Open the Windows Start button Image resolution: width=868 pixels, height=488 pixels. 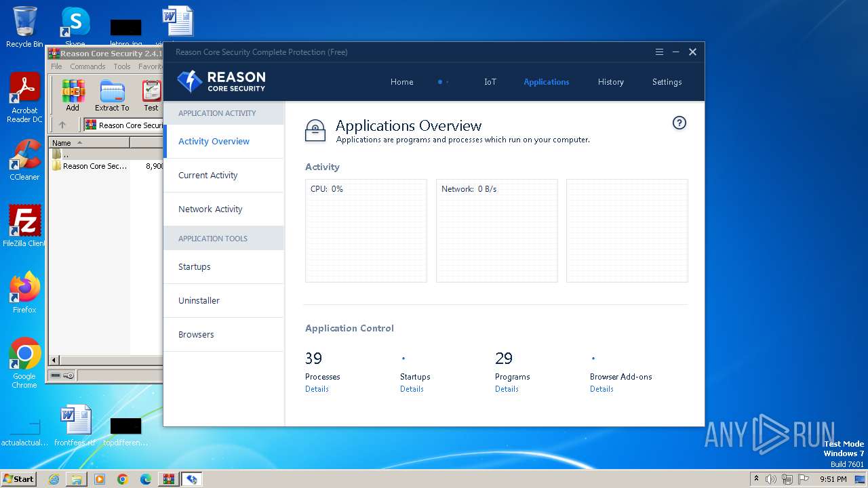pyautogui.click(x=18, y=479)
